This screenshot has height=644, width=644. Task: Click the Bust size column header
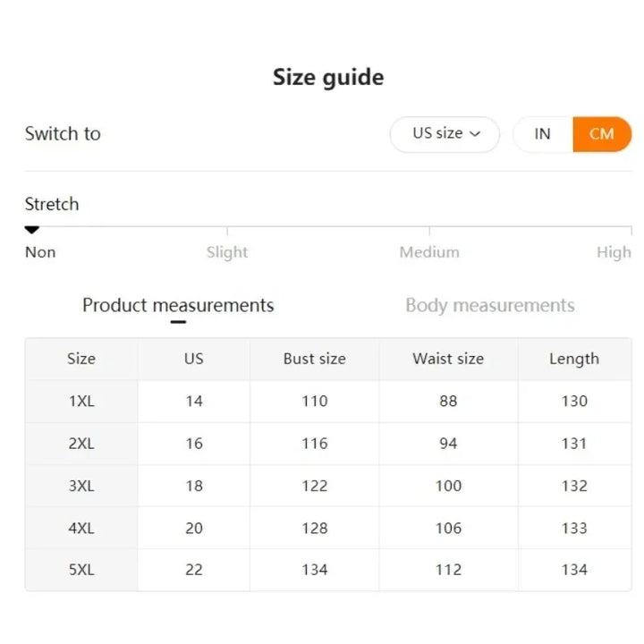pyautogui.click(x=314, y=359)
